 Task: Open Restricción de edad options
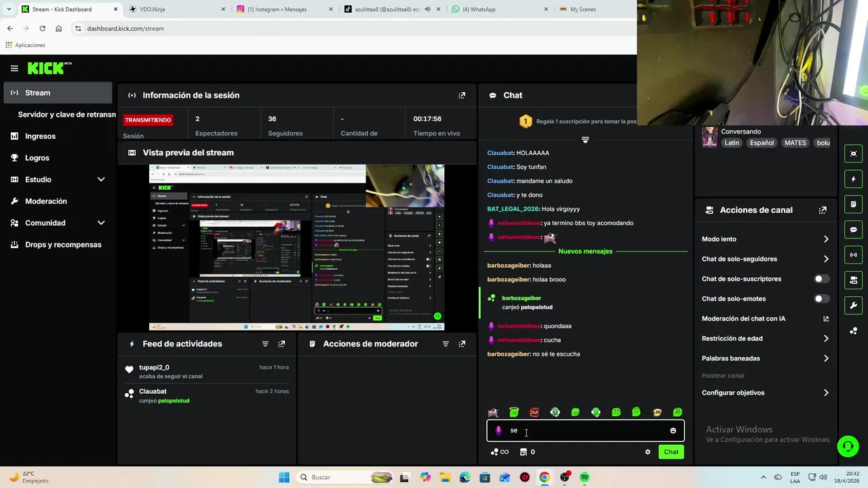[765, 338]
